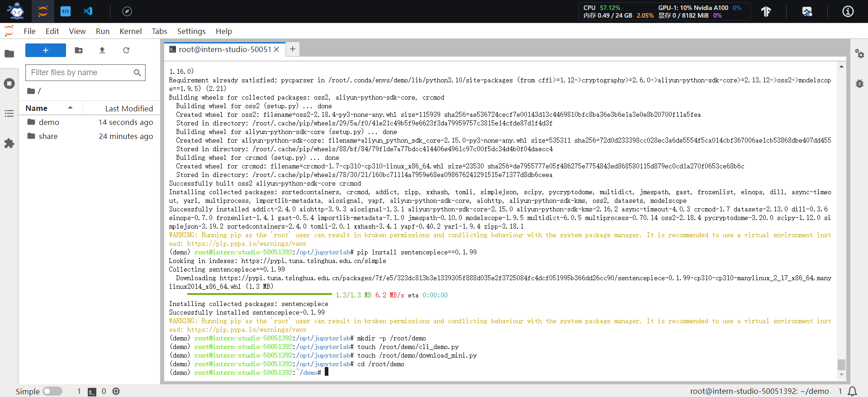Open the Edit menu
Screen dimensions: 868x397
coord(52,31)
